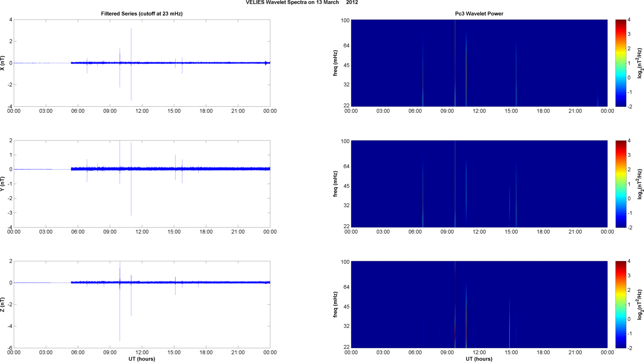Click the 'Filtered Series (cutoff at 23 mHz)' title
The image size is (644, 362).
pos(142,14)
